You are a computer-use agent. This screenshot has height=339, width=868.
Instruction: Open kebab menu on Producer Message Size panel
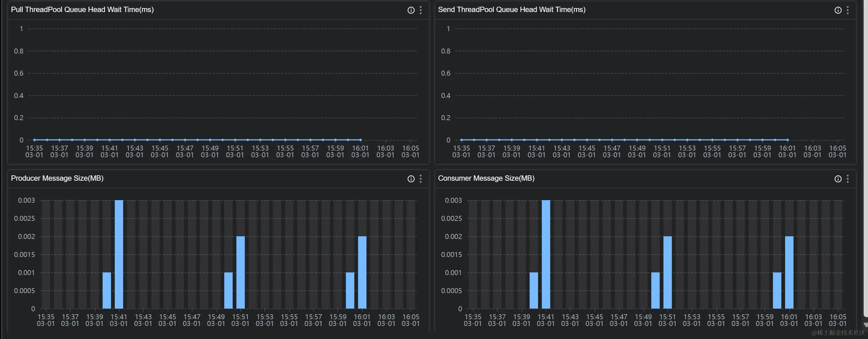click(x=421, y=179)
